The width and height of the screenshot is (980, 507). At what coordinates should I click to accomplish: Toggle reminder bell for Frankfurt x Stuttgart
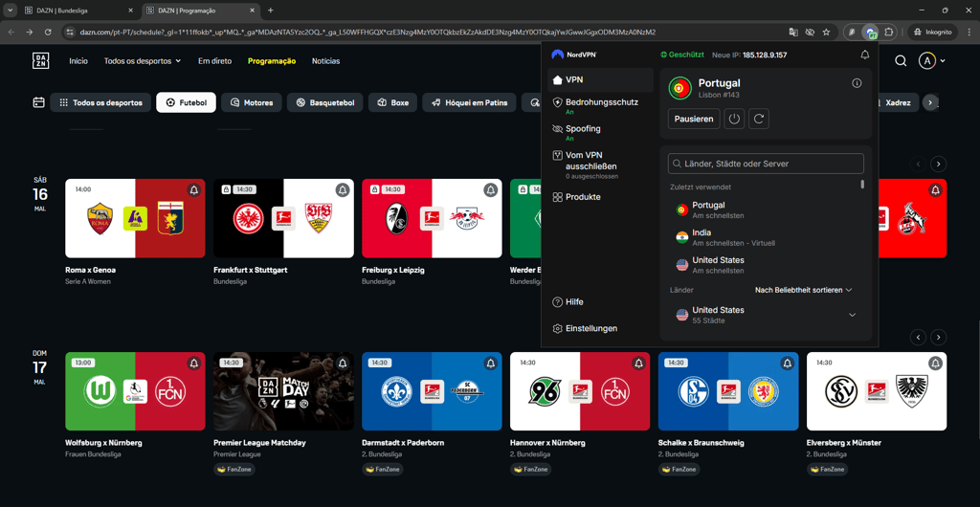pyautogui.click(x=342, y=189)
